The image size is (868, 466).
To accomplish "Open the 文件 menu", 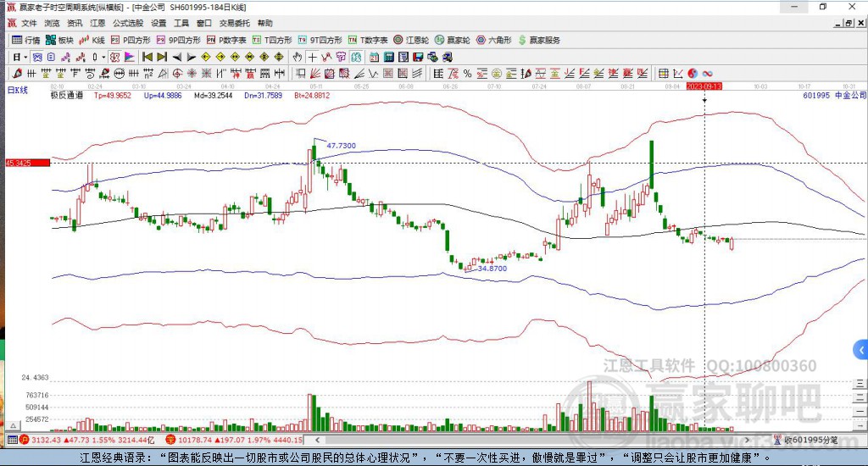I will coord(29,23).
